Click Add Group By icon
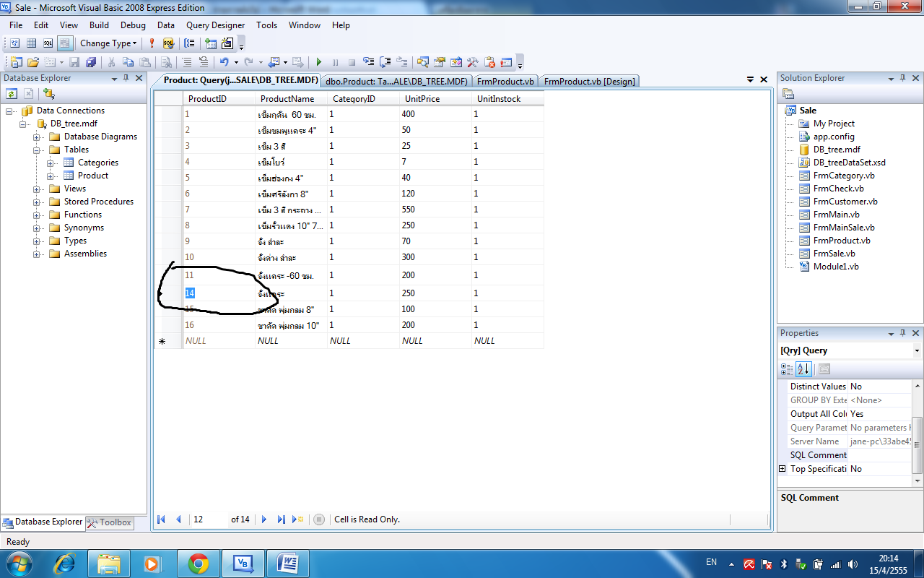924x578 pixels. pyautogui.click(x=189, y=43)
